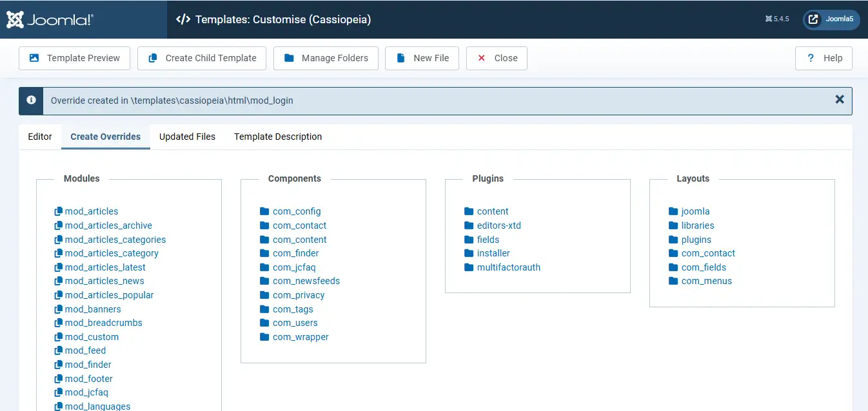Click the folder icon beside joomla layout
Viewport: 868px width, 411px height.
[673, 211]
